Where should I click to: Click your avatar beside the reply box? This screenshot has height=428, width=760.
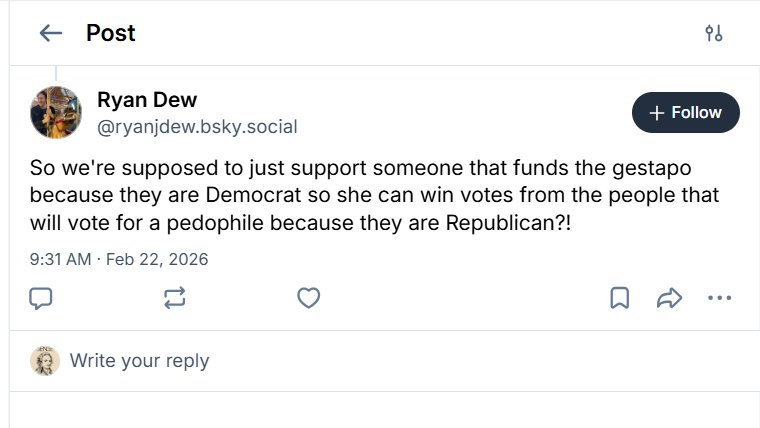click(45, 361)
